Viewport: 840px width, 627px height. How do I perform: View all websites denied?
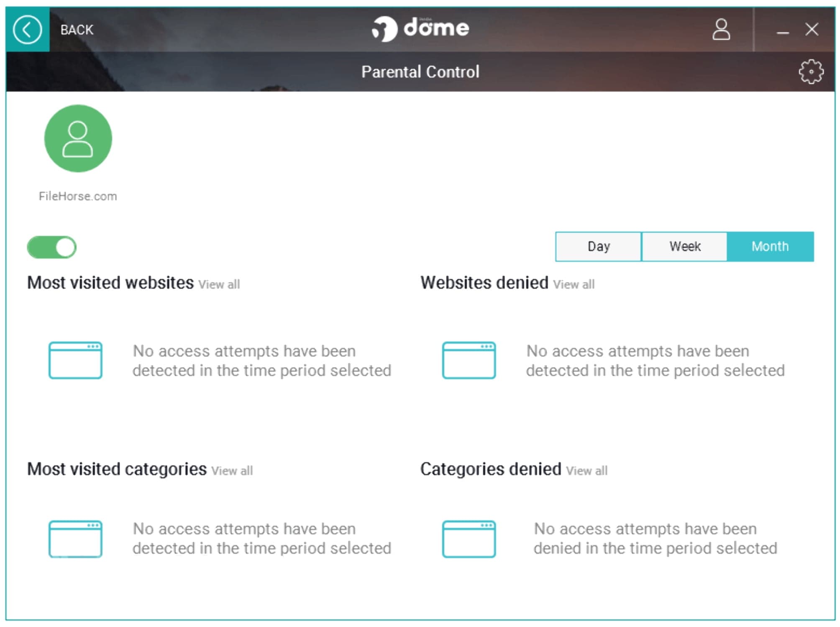[574, 285]
